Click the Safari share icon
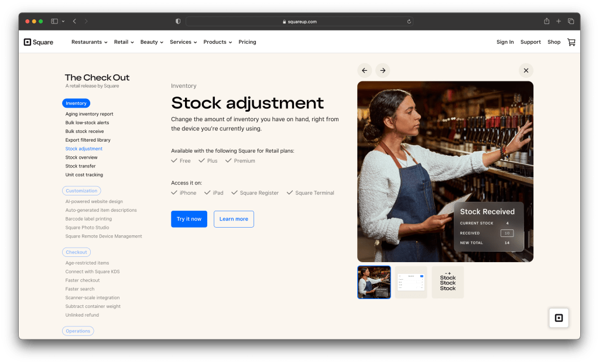This screenshot has width=599, height=364. 546,21
